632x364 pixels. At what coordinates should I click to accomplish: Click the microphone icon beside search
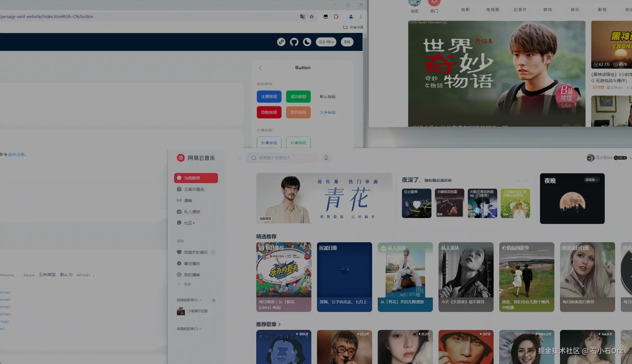(326, 158)
